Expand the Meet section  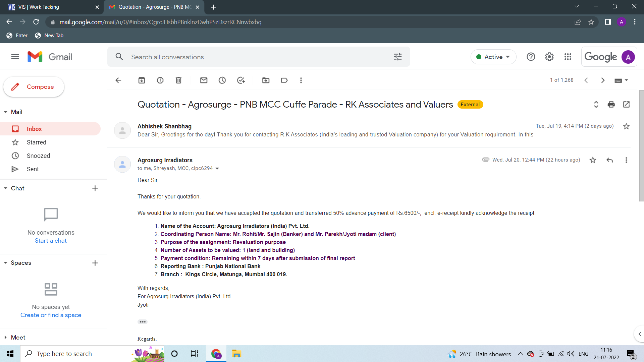point(5,338)
